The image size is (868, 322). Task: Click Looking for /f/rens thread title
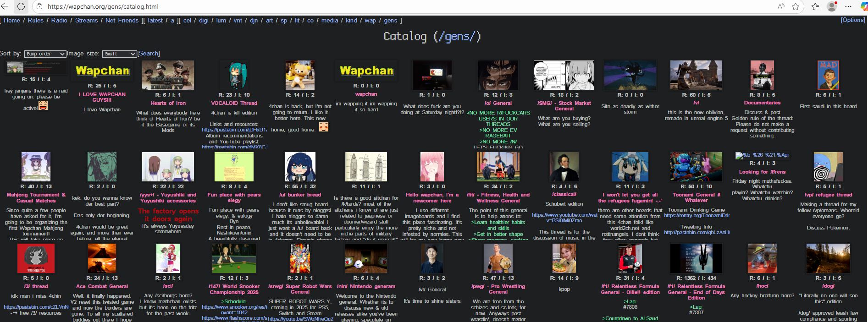[x=762, y=172]
